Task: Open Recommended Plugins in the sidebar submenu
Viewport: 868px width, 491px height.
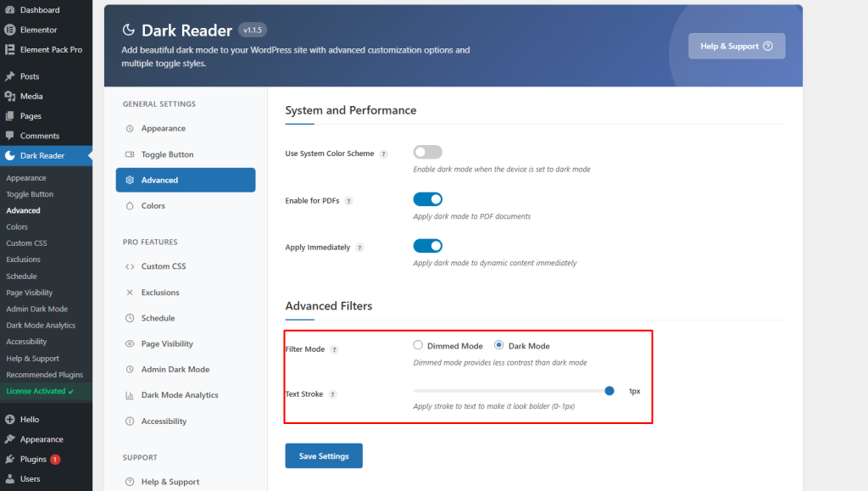Action: (45, 375)
